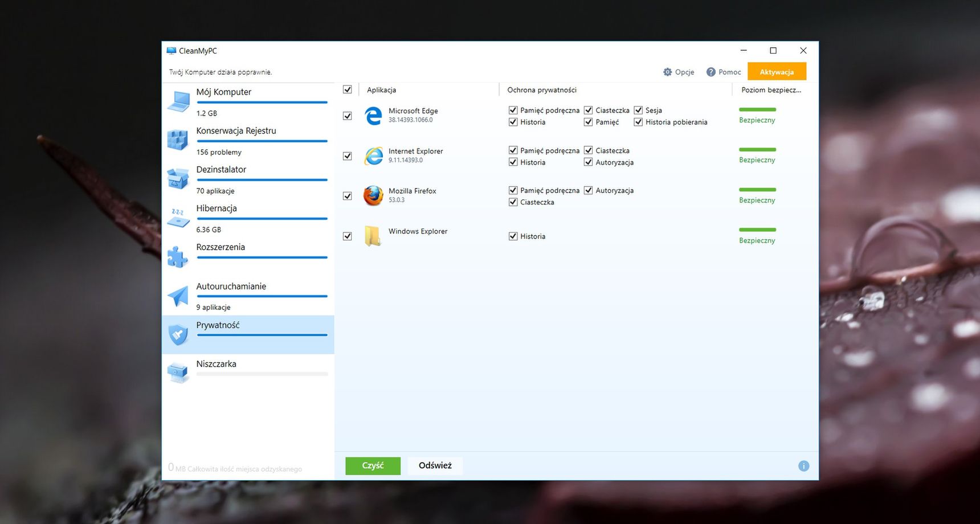
Task: Select the Niszczarka section
Action: (248, 374)
